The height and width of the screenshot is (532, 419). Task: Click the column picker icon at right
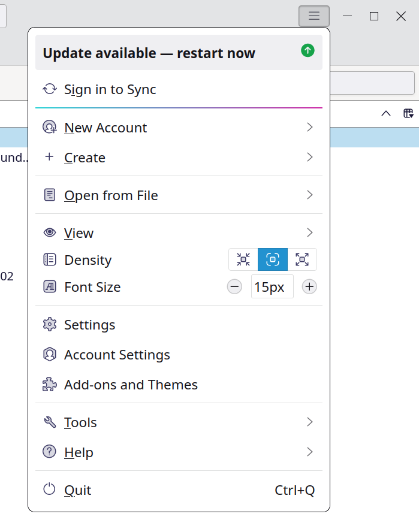(x=408, y=114)
